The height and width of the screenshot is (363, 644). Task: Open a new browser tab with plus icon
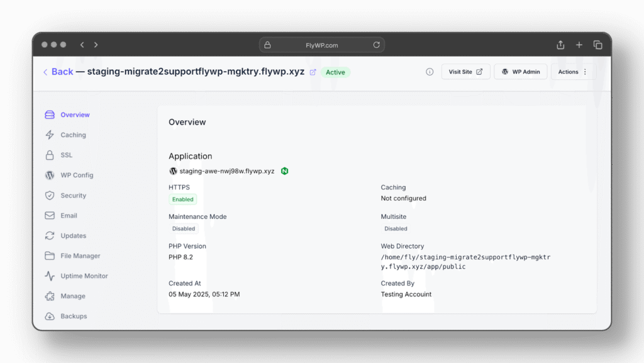pos(579,45)
